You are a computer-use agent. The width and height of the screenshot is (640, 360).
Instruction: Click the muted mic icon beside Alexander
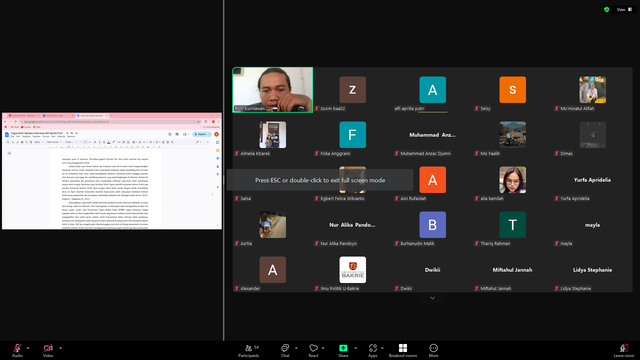click(x=236, y=288)
